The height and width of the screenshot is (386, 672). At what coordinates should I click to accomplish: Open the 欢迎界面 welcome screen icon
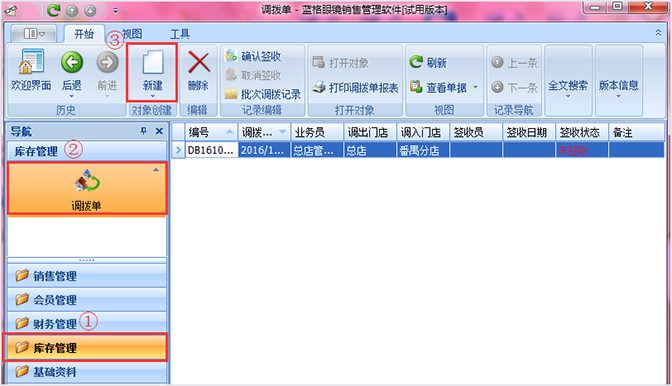pos(31,62)
